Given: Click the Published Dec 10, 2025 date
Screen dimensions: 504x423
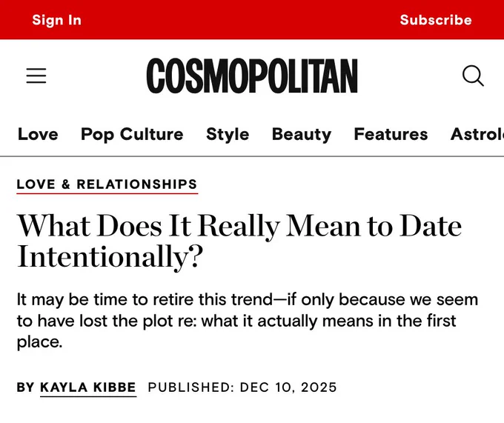Looking at the screenshot, I should [242, 387].
